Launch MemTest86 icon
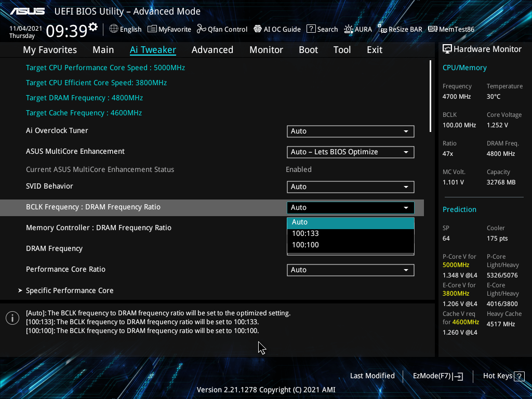 pos(433,29)
